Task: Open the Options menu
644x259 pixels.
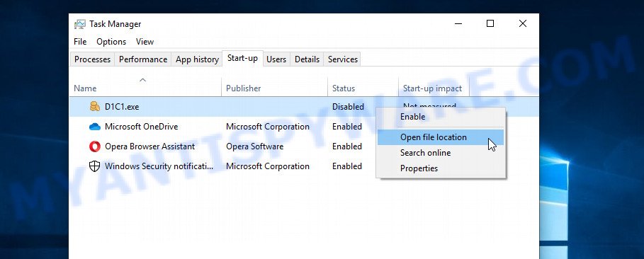Action: (x=111, y=42)
